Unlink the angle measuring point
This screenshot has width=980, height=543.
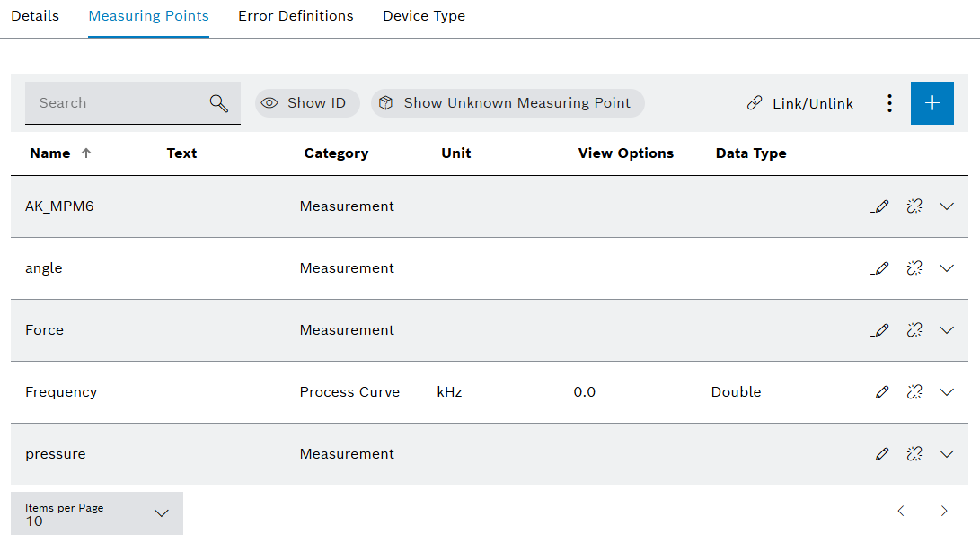pos(914,267)
